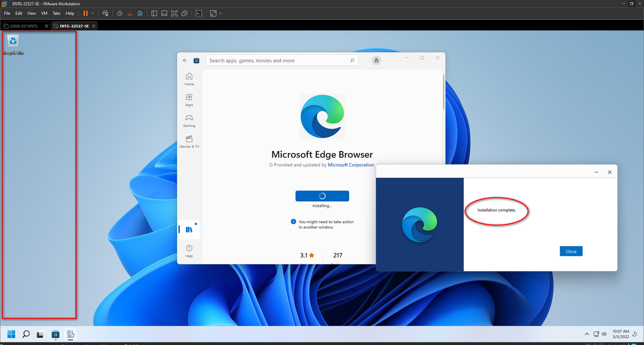Switch to VMware Unity mode
Image resolution: width=644 pixels, height=345 pixels.
point(185,13)
